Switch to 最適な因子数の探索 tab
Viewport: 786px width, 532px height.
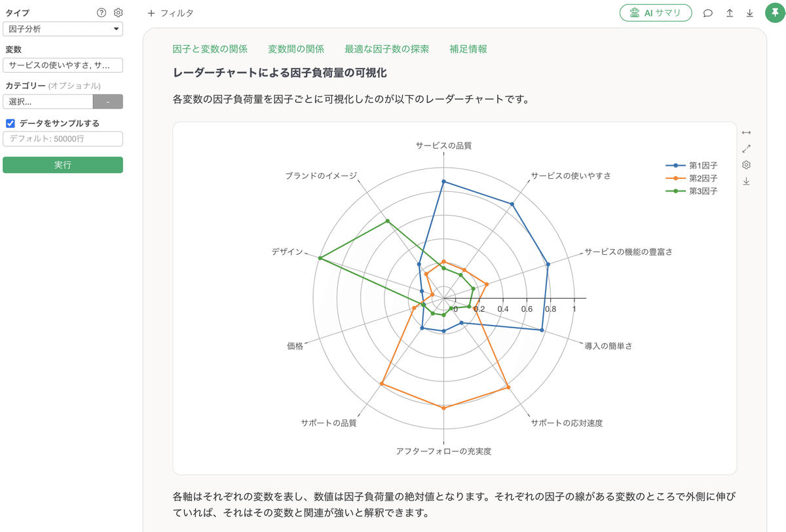click(386, 49)
